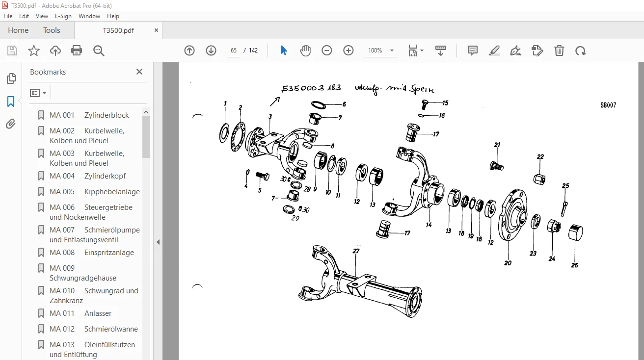This screenshot has height=360, width=644.
Task: Click the bookmarks panel scrollbar thumb
Action: point(146,136)
